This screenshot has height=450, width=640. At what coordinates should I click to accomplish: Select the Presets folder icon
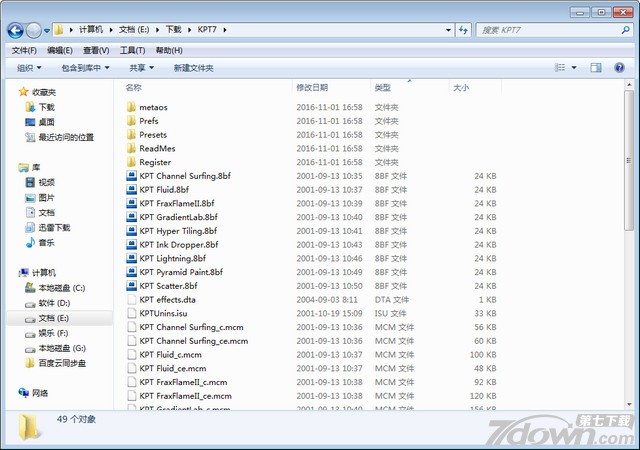pos(131,134)
